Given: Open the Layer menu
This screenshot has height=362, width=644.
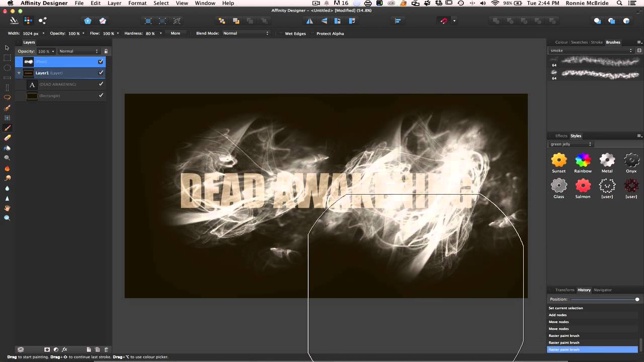Looking at the screenshot, I should click(x=114, y=3).
